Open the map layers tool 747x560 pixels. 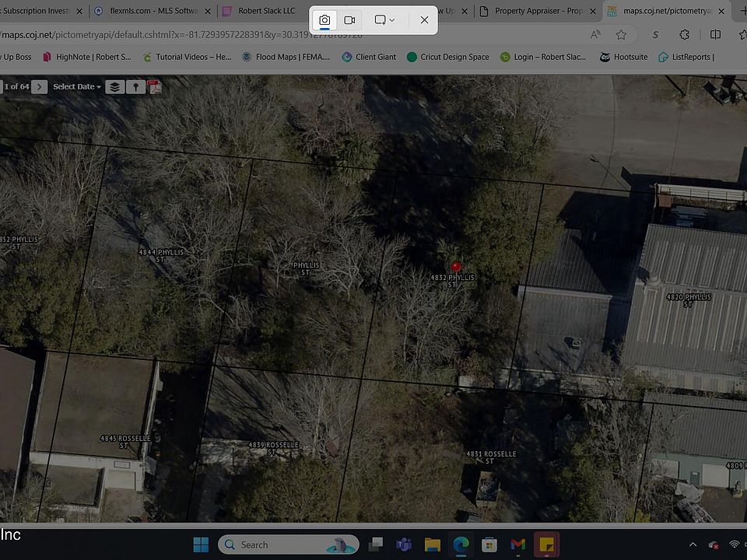click(x=115, y=87)
